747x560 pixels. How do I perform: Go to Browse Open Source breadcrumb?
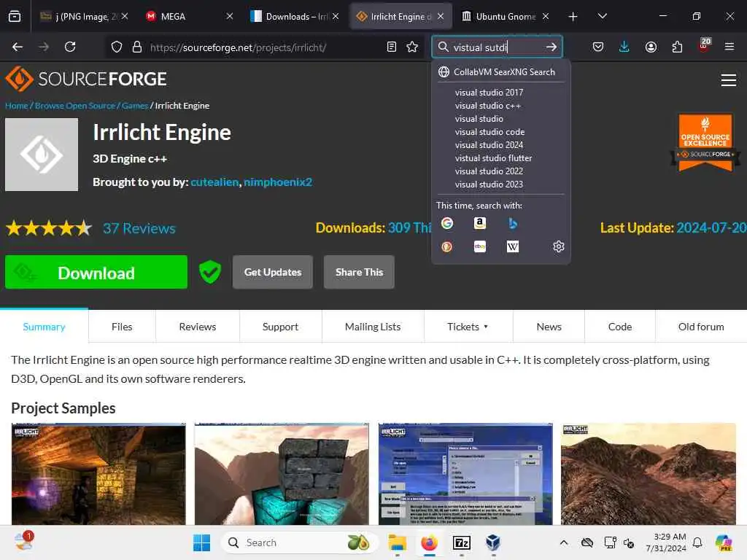pos(75,106)
